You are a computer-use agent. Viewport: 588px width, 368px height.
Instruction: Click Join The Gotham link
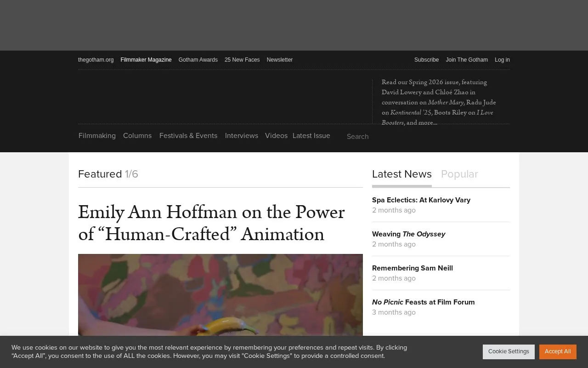467,60
